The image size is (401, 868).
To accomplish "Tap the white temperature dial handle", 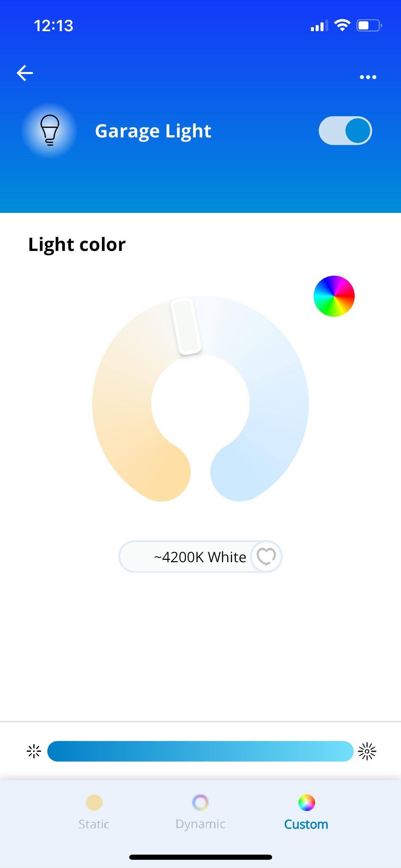I will tap(186, 326).
